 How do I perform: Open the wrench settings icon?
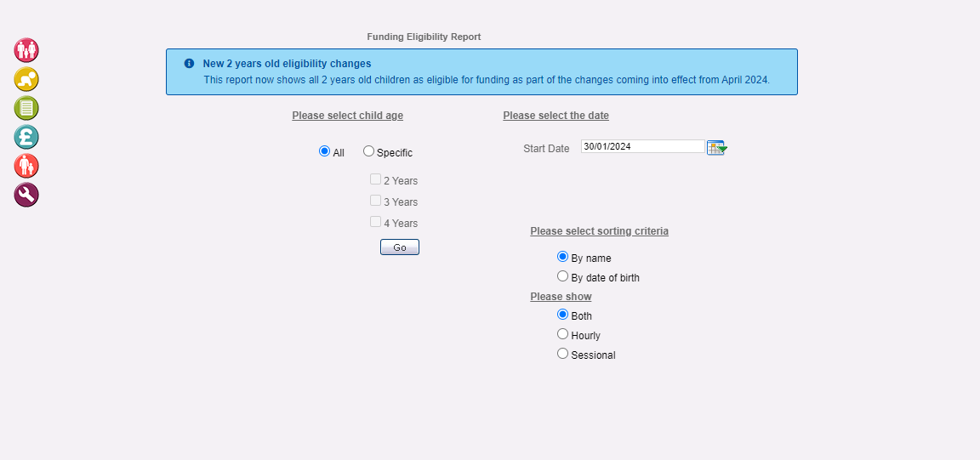[x=26, y=195]
